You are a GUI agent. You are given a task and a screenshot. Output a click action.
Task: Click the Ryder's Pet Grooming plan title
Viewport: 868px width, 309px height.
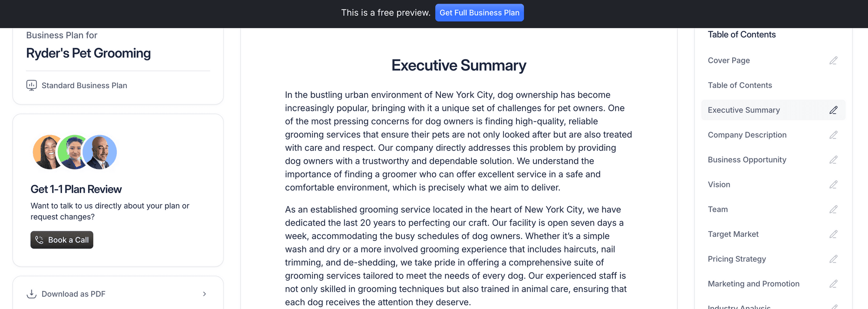89,53
